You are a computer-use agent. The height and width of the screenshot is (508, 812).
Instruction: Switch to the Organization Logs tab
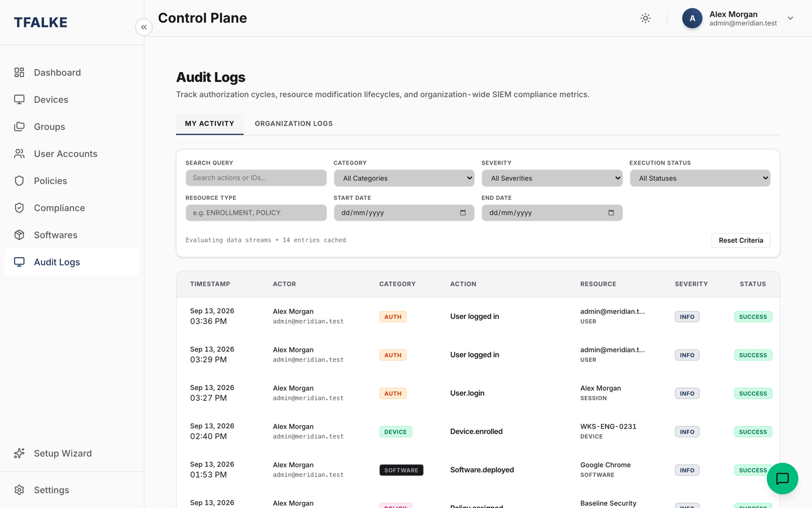tap(294, 123)
